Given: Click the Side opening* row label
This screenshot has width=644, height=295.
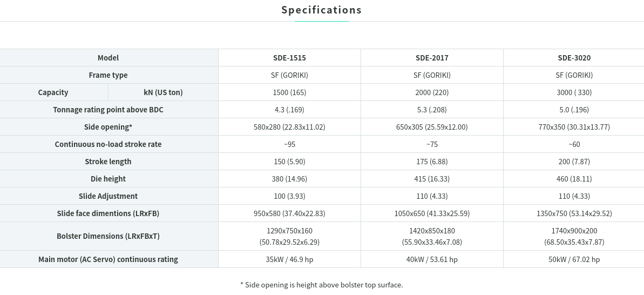Looking at the screenshot, I should (x=109, y=127).
